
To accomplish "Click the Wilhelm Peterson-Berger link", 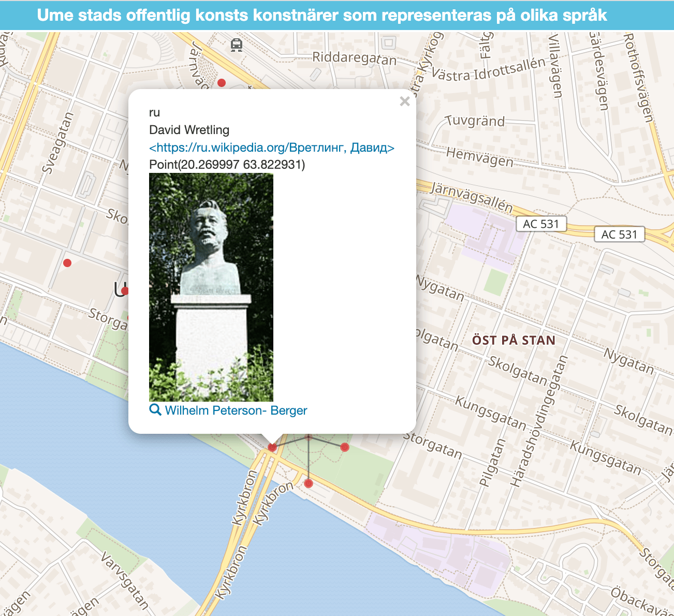I will (x=236, y=410).
